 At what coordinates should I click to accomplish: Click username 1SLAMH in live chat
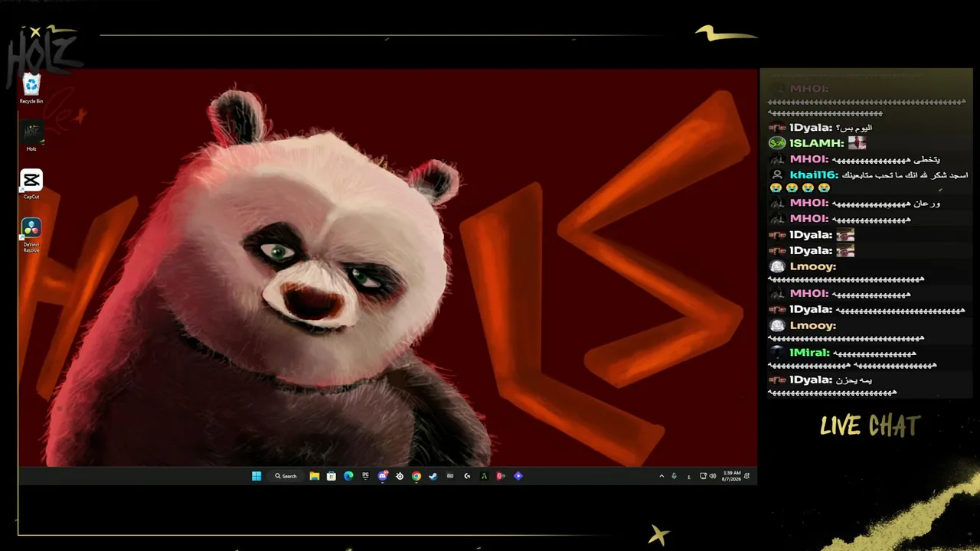click(817, 143)
